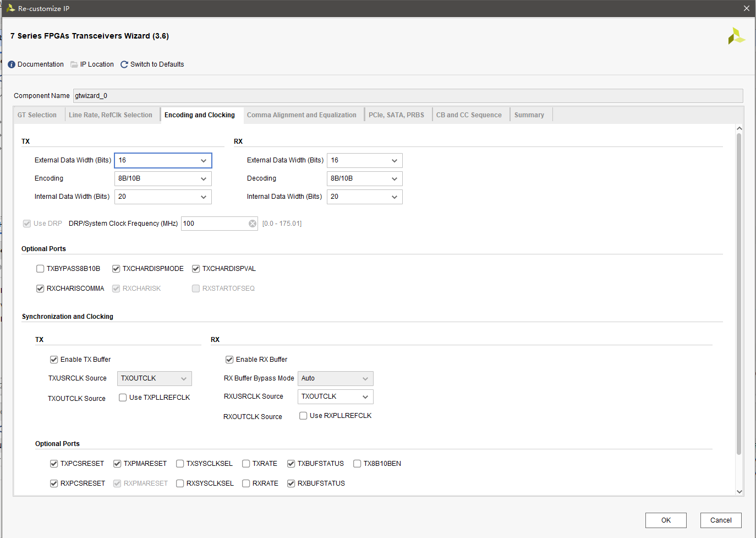The width and height of the screenshot is (756, 538).
Task: Toggle the TXBYPASS8B10B checkbox
Action: 40,269
